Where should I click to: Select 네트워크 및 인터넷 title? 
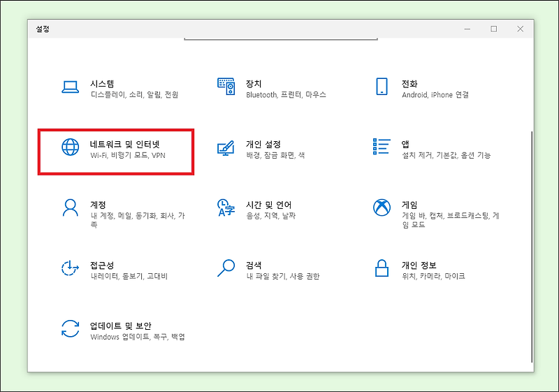coord(125,145)
